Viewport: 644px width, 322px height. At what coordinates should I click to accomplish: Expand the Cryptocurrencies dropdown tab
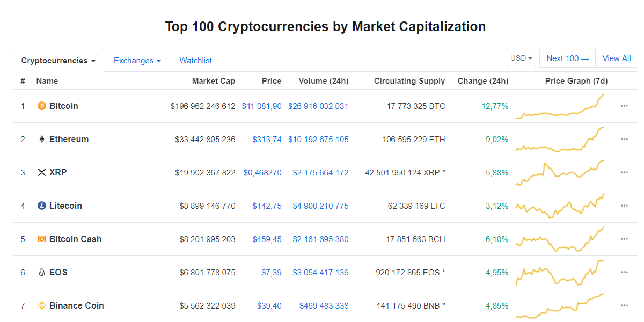[x=58, y=61]
